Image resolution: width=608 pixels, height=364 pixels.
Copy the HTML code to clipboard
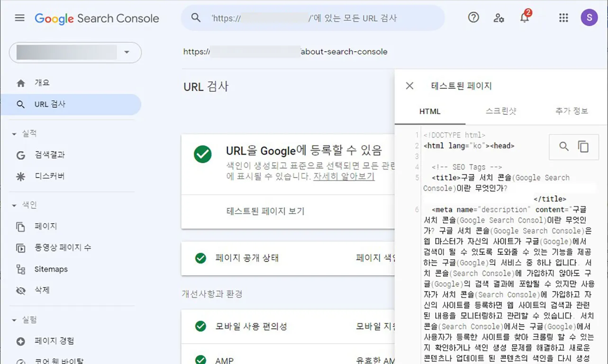[583, 146]
